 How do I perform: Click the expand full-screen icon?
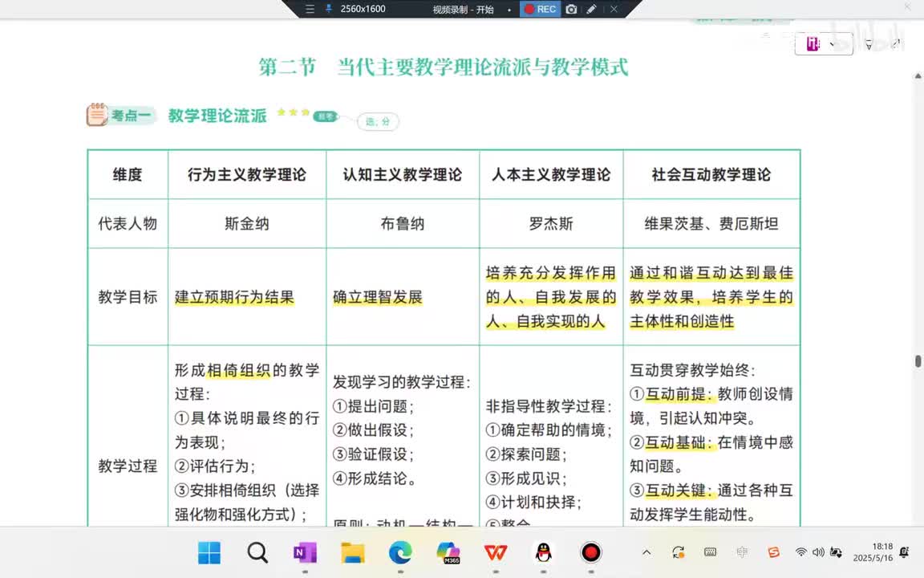click(896, 43)
